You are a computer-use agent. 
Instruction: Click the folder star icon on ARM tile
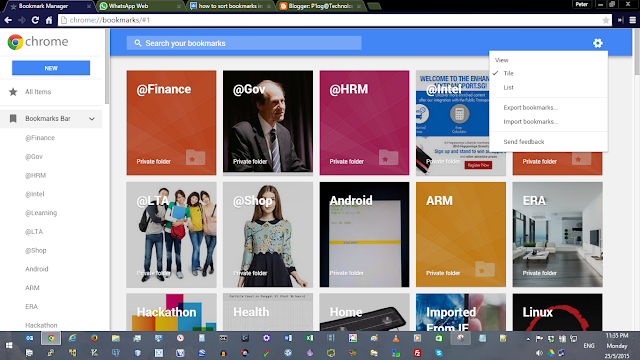pos(485,269)
